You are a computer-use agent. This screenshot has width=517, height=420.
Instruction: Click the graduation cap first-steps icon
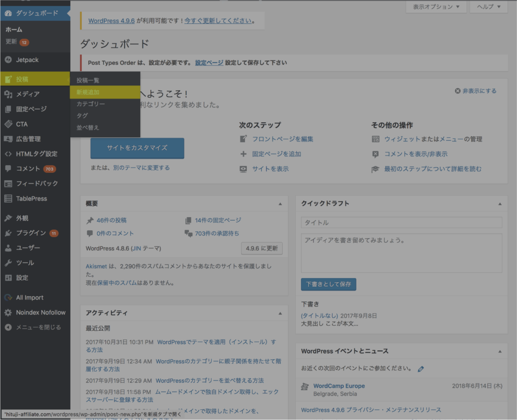point(376,169)
